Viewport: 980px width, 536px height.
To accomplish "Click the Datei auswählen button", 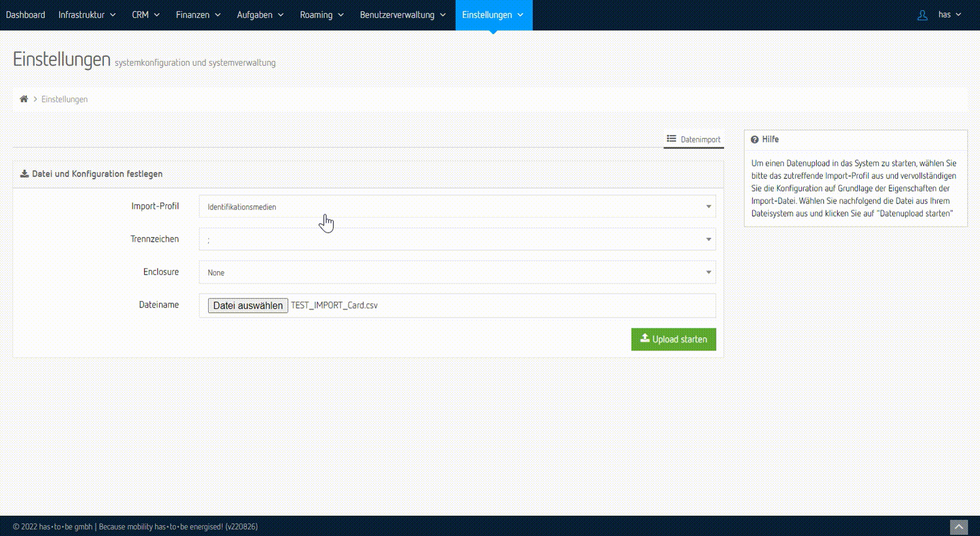I will (x=248, y=306).
